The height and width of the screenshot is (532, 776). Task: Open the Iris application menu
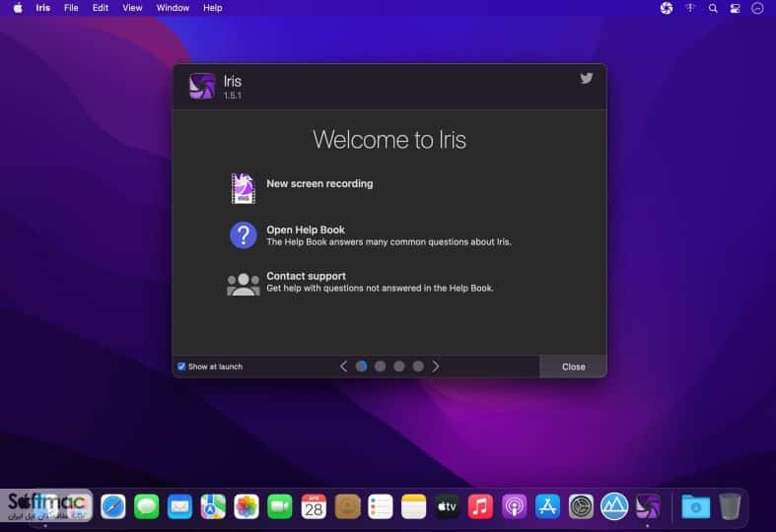click(x=43, y=8)
